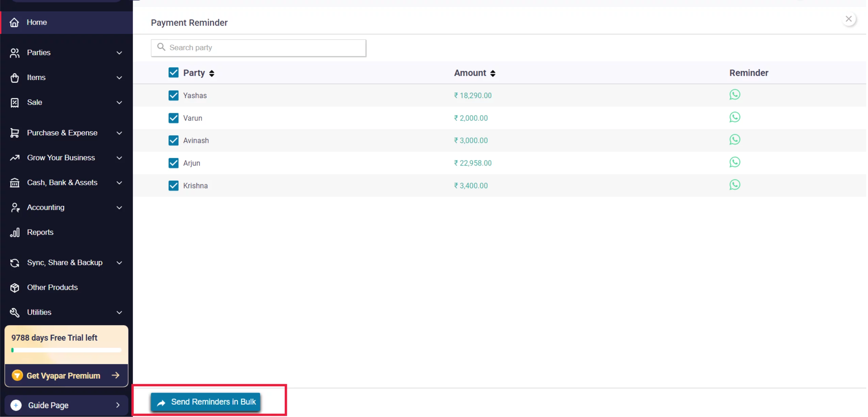Viewport: 868px width, 417px height.
Task: Sort by the Amount column arrows
Action: point(493,73)
